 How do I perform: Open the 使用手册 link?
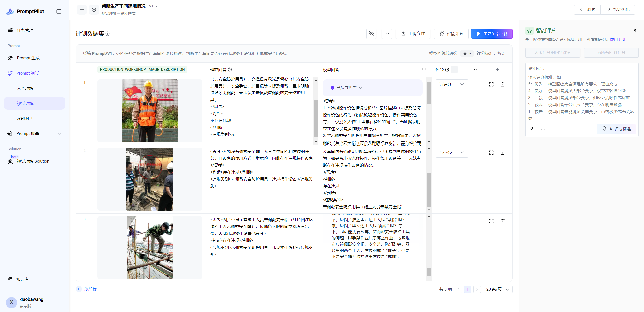click(617, 39)
